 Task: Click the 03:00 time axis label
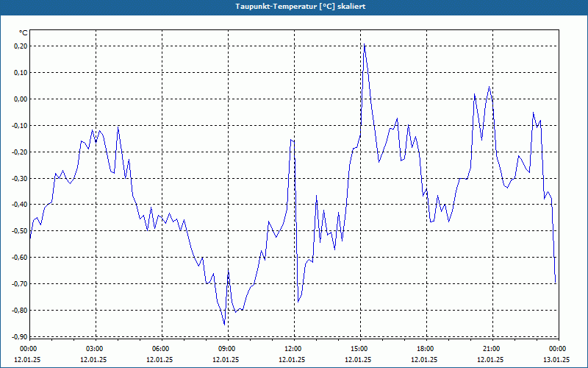pos(95,349)
